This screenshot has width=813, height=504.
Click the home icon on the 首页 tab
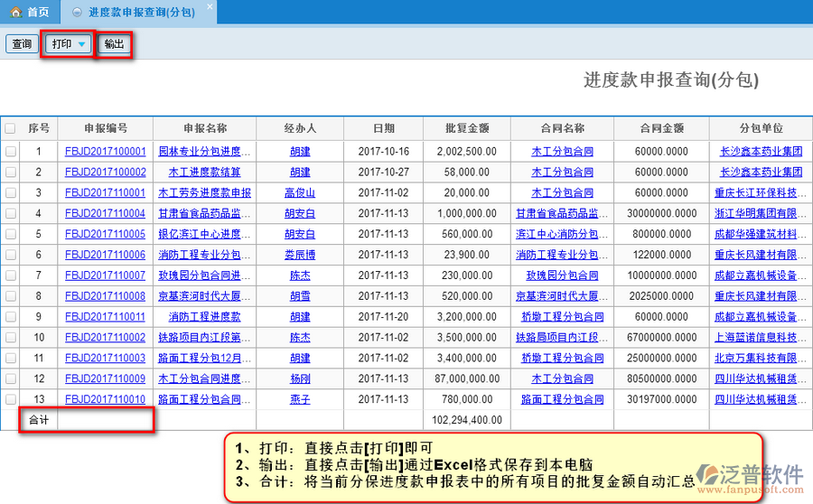pos(15,12)
